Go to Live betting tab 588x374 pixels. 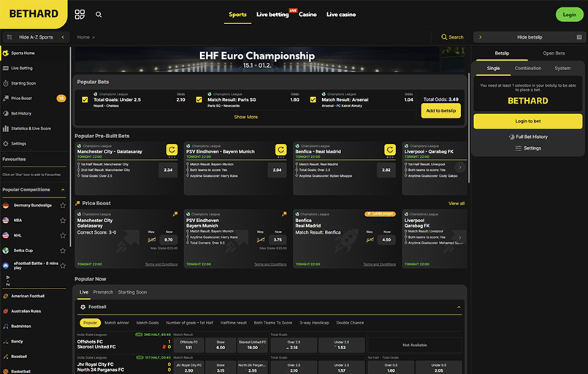click(x=272, y=15)
